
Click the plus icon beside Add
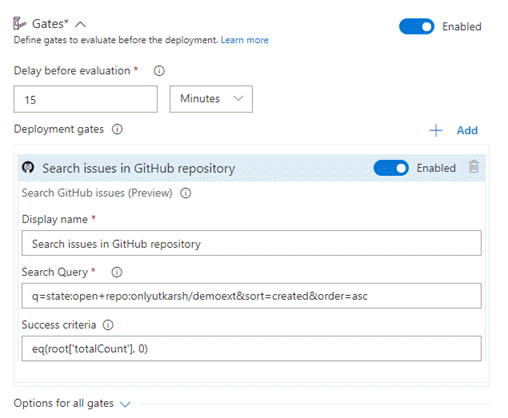coord(436,130)
